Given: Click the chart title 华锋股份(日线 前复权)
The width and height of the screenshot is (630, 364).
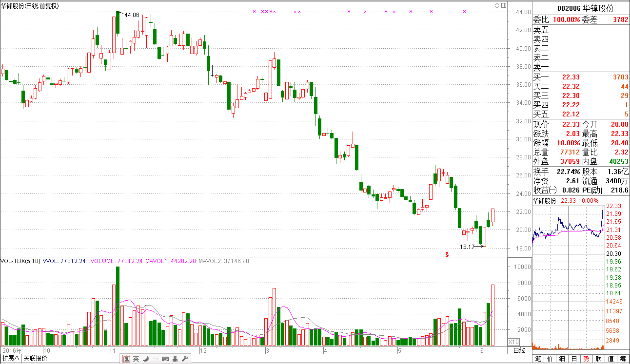Looking at the screenshot, I should coord(30,6).
